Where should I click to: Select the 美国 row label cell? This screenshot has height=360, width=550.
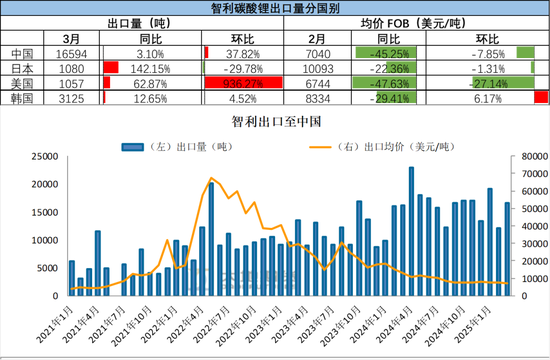click(22, 84)
